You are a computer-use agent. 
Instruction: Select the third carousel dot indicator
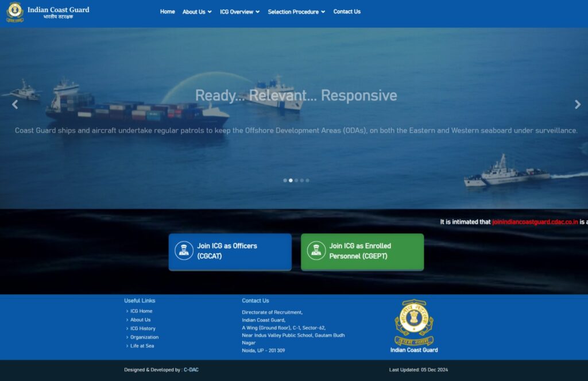tap(296, 180)
